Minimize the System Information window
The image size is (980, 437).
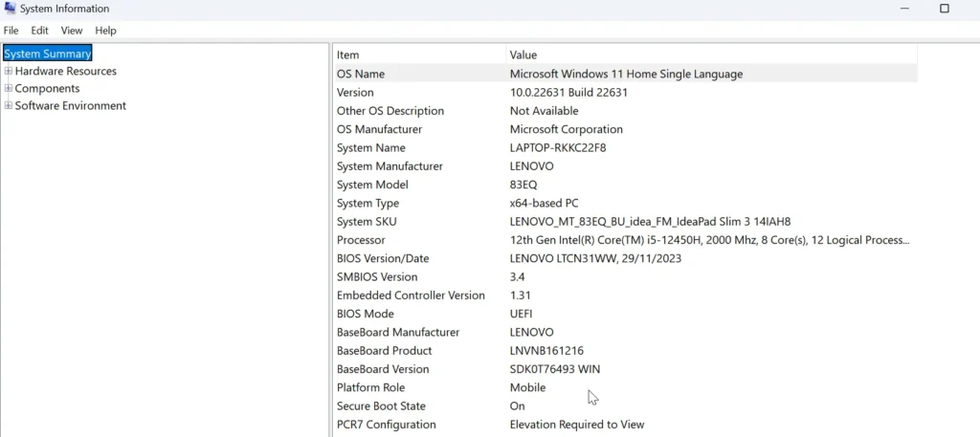[x=905, y=8]
